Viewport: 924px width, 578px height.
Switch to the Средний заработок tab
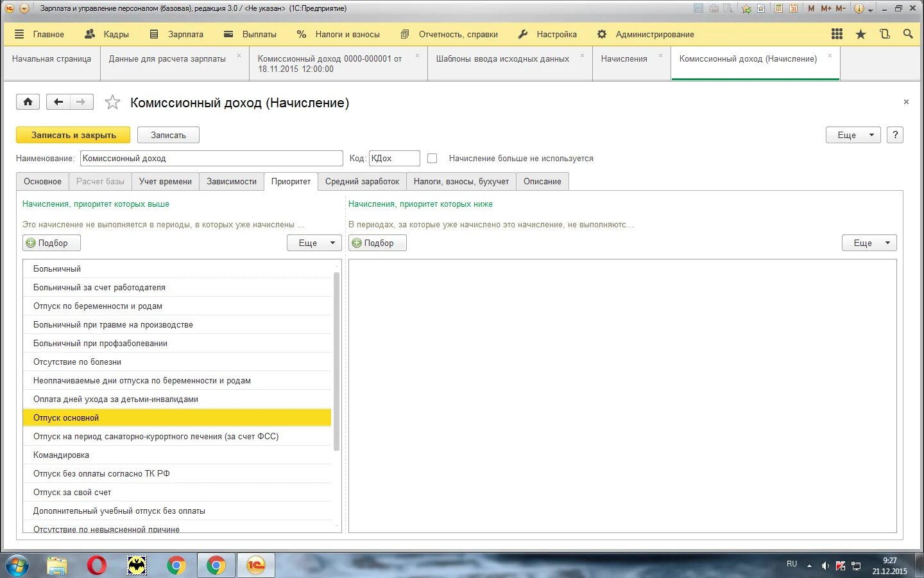click(362, 181)
